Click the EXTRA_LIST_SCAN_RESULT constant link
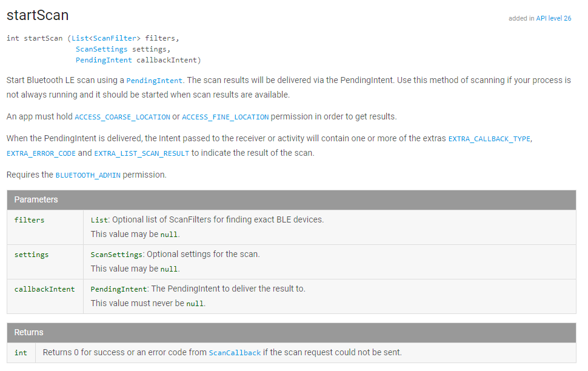Image resolution: width=588 pixels, height=371 pixels. 142,153
